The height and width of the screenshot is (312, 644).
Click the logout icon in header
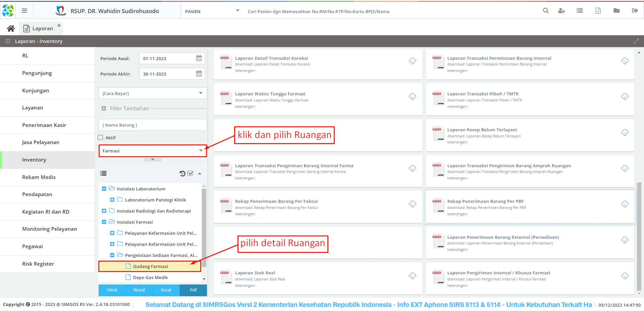635,11
